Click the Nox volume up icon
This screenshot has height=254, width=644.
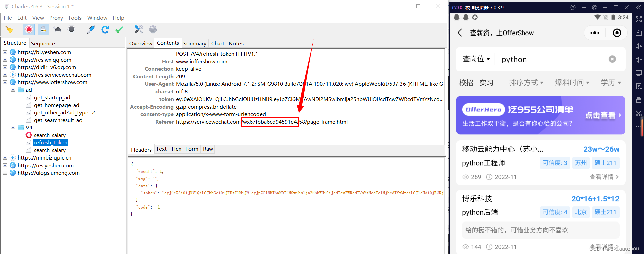coord(639,46)
